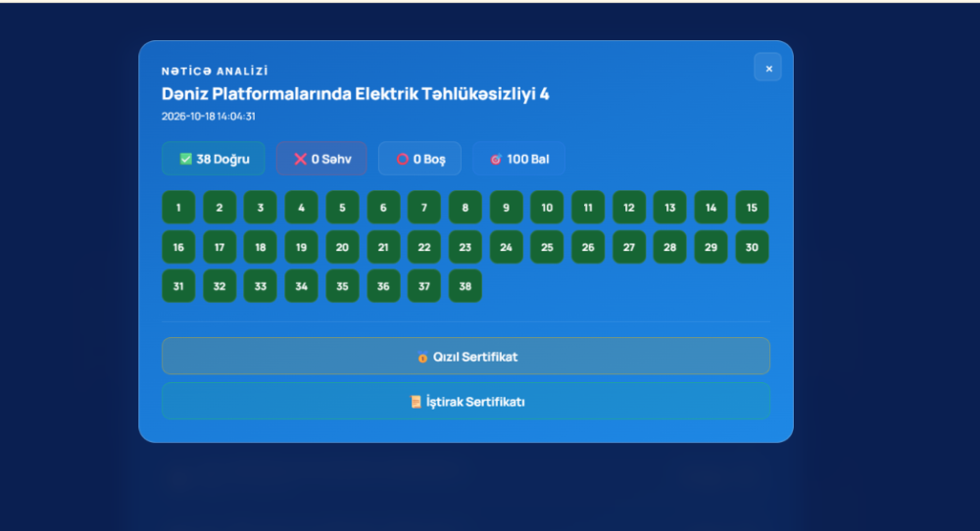Open question 17 result

(x=220, y=248)
